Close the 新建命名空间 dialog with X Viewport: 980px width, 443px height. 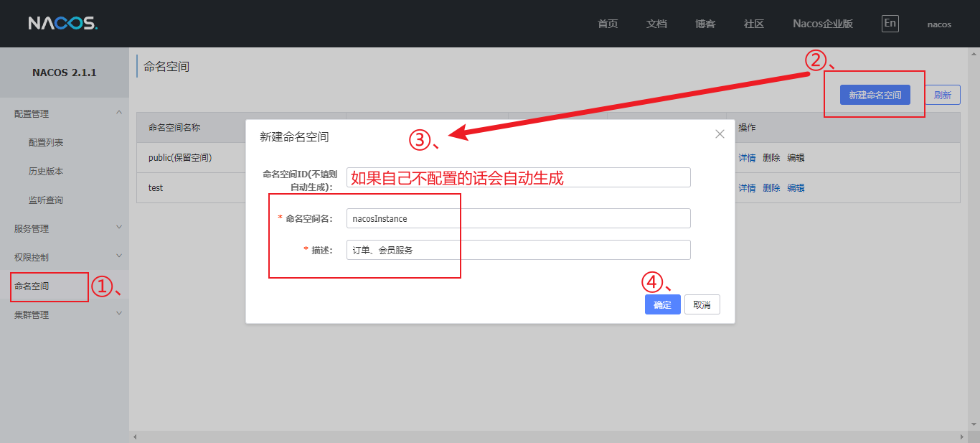coord(720,134)
